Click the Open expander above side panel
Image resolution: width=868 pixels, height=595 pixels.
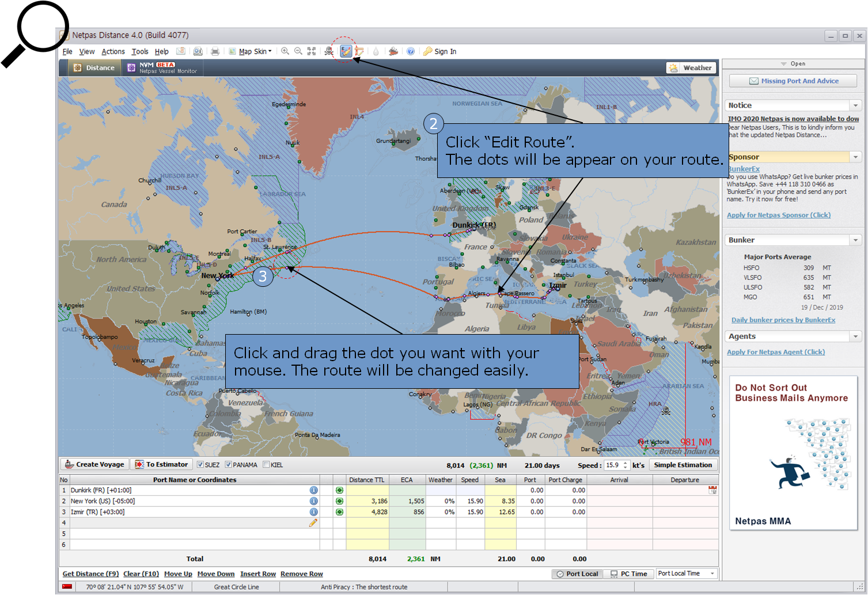(793, 64)
